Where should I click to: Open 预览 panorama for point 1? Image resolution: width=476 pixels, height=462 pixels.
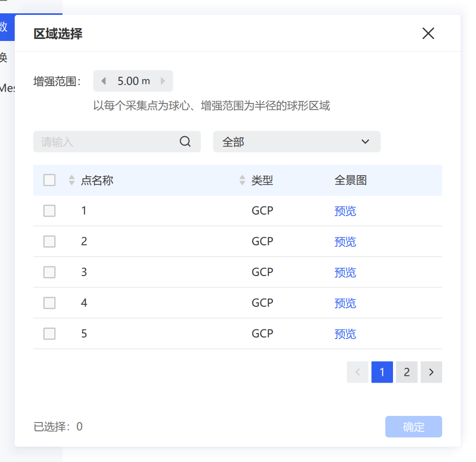pos(345,211)
